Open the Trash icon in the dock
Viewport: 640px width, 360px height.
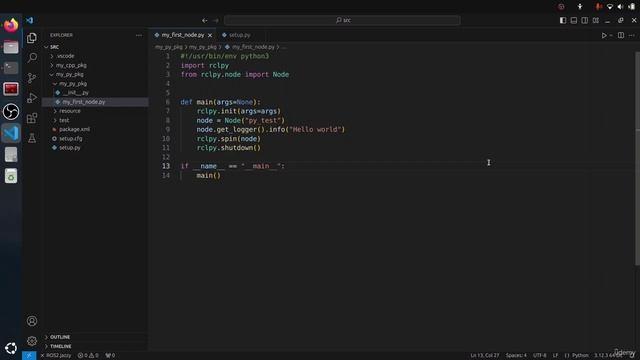(x=11, y=176)
